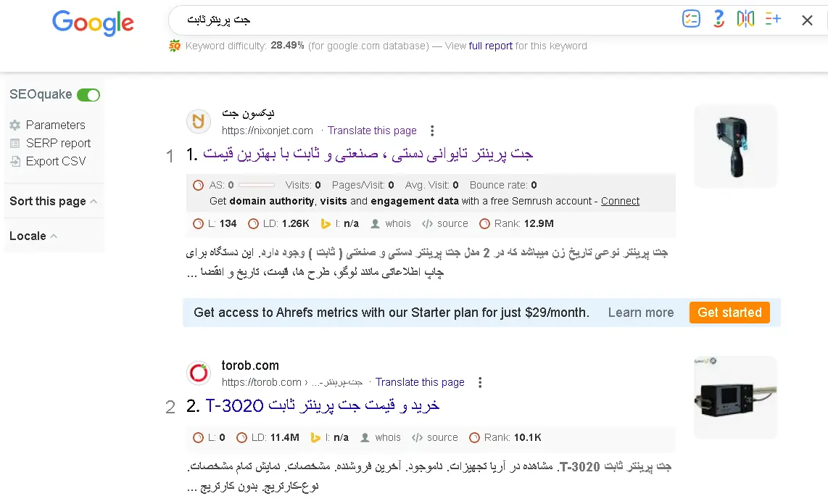Click the colored columns icon in search bar
The width and height of the screenshot is (828, 504).
[x=745, y=19]
